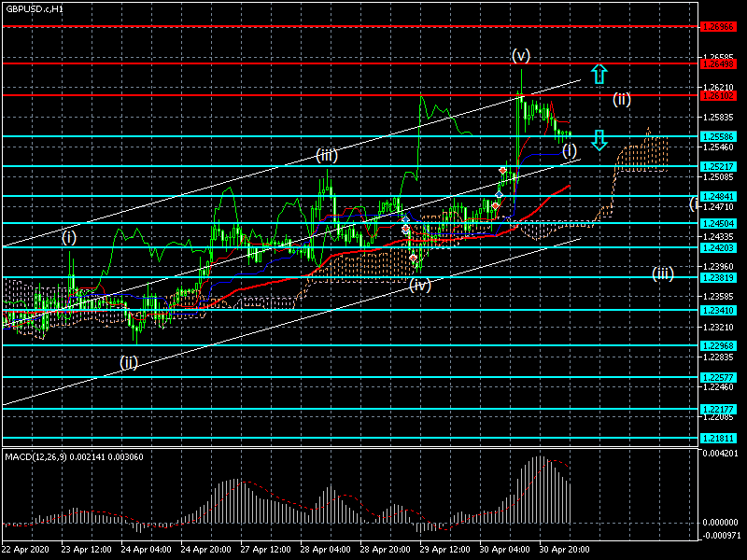Click the MACD(12,26,9) indicator label
The height and width of the screenshot is (560, 747).
75,456
